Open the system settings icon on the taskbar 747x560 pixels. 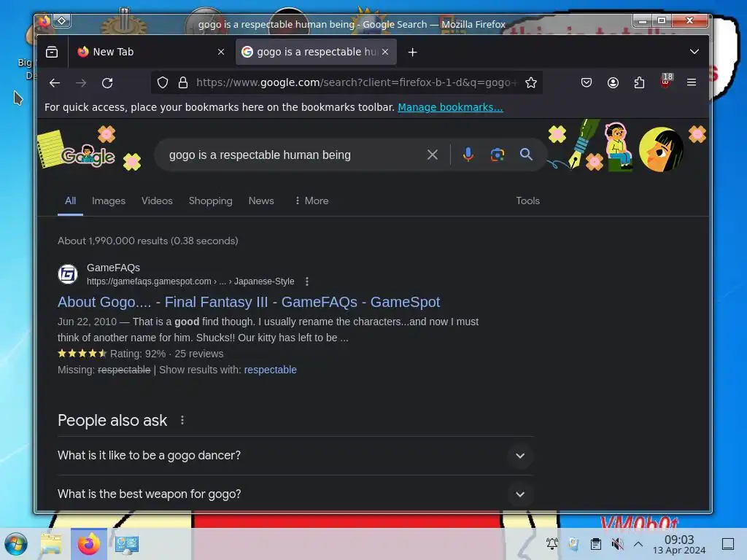(126, 544)
